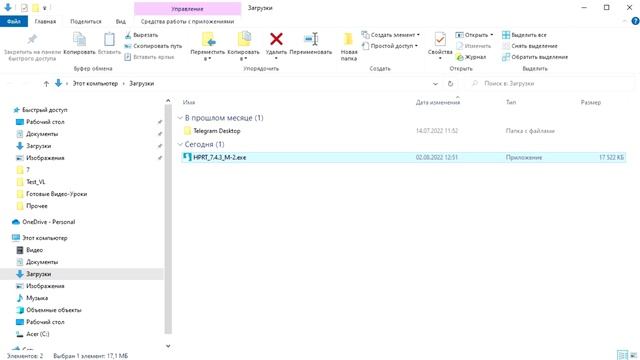
Task: Click the Pin to Quick Access icon
Action: tap(32, 40)
